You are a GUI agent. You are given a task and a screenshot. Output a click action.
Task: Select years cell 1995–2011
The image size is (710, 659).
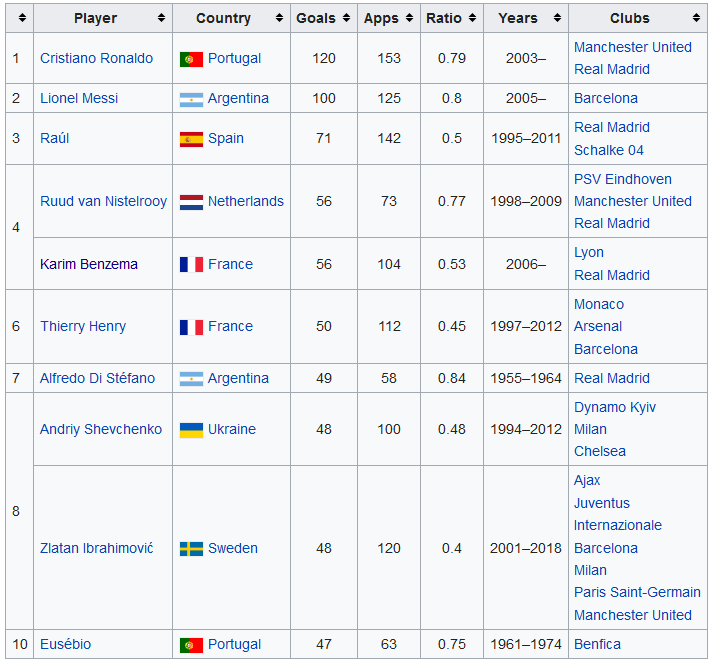[x=526, y=139]
